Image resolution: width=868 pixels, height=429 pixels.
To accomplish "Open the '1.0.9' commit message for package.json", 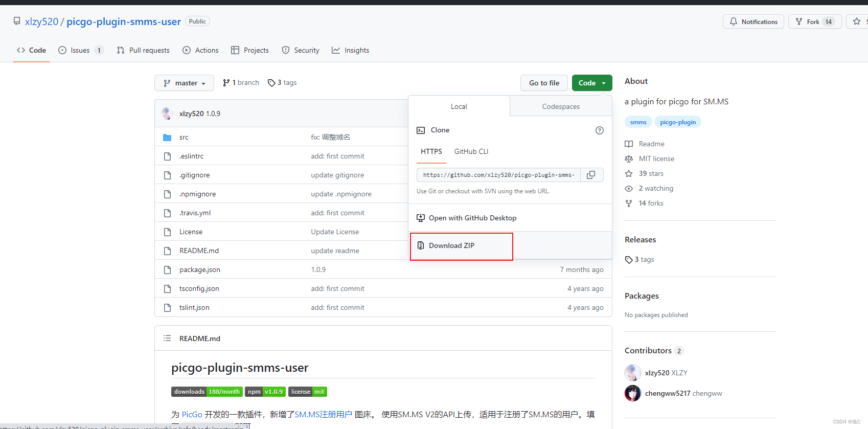I will [318, 269].
